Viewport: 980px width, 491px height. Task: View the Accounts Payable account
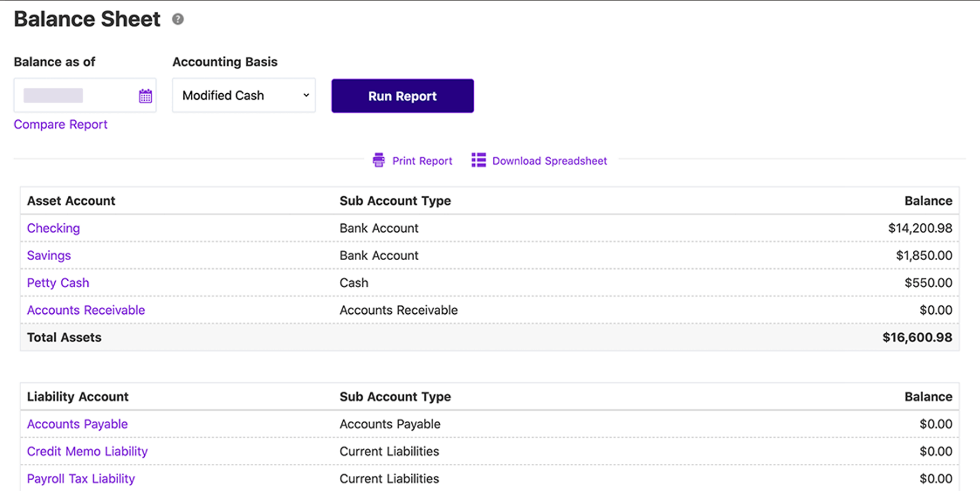click(77, 424)
